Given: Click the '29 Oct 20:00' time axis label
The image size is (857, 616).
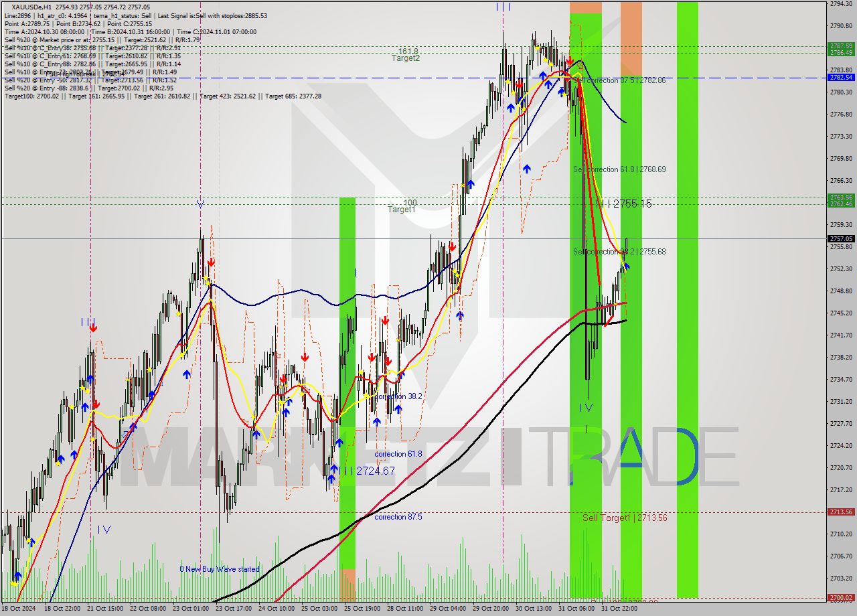Looking at the screenshot, I should point(491,609).
